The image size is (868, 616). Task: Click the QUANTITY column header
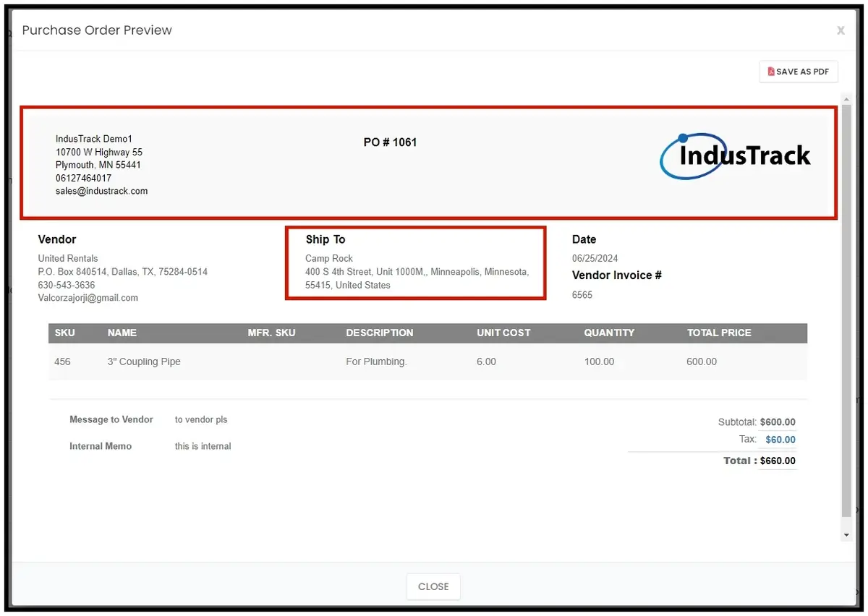(x=609, y=333)
